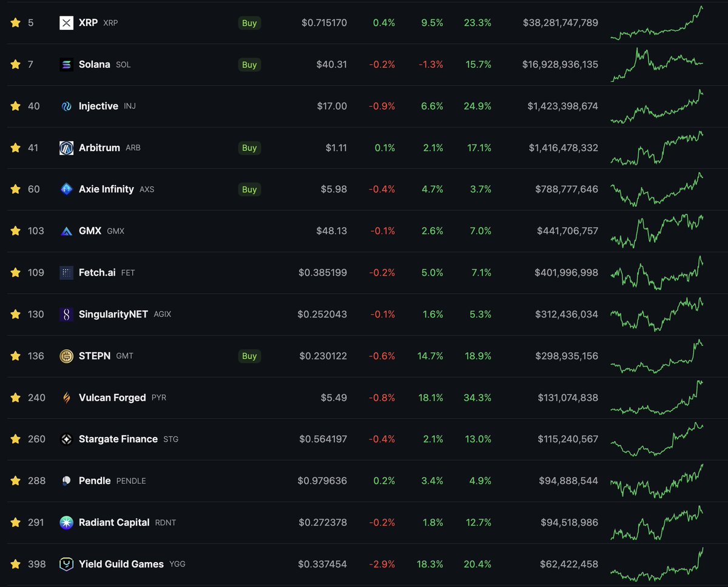Click the Buy button for Solana
The image size is (728, 587).
pyautogui.click(x=249, y=64)
